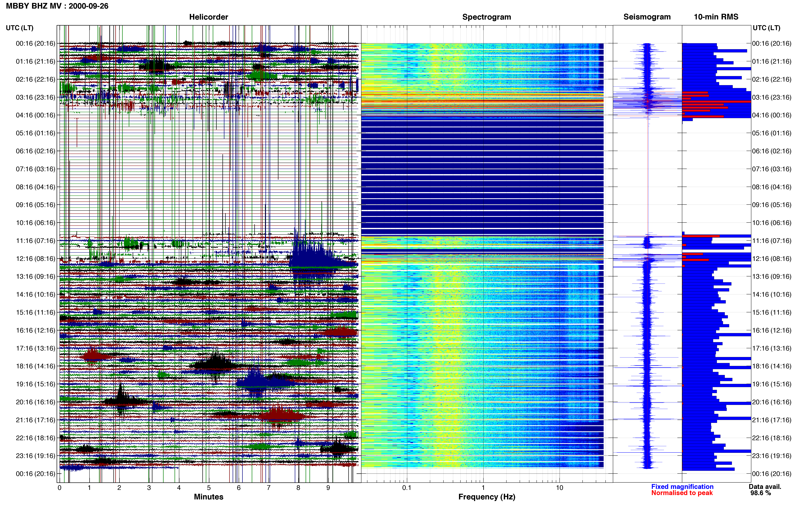Click the '98.6 %' availability value
The width and height of the screenshot is (812, 508).
(x=761, y=493)
